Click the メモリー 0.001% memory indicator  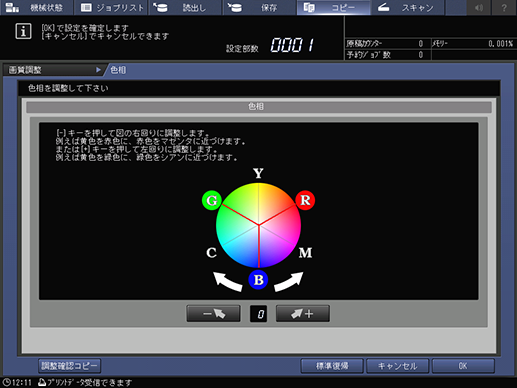[473, 43]
